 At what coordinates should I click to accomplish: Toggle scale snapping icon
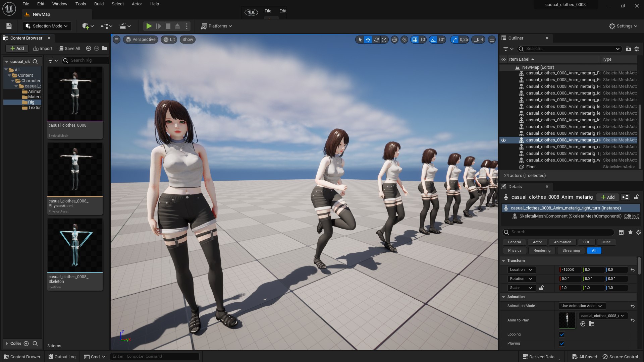point(454,40)
